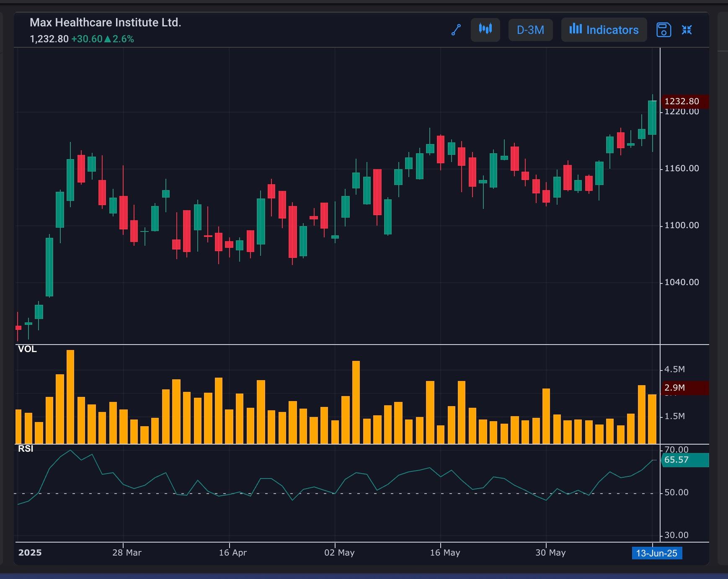Click the 1,232.80 last price value
The width and height of the screenshot is (728, 579).
coord(49,39)
